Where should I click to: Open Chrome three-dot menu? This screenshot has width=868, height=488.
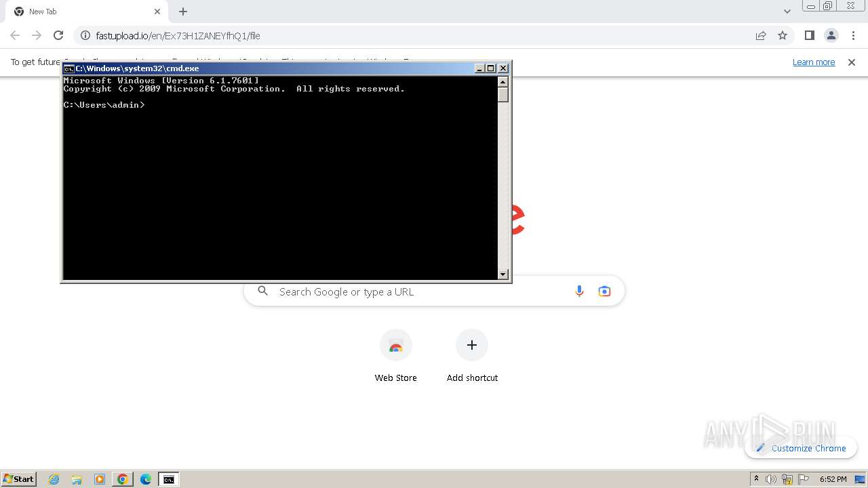click(x=853, y=35)
